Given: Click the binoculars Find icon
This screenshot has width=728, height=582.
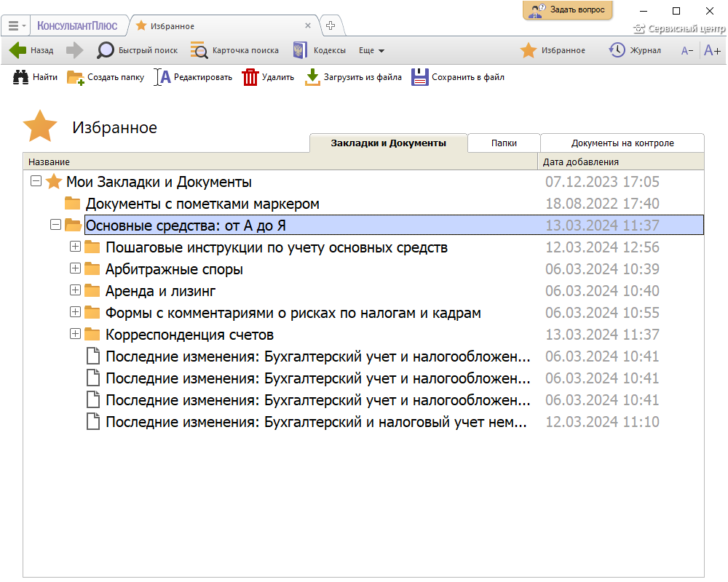Looking at the screenshot, I should coord(20,77).
